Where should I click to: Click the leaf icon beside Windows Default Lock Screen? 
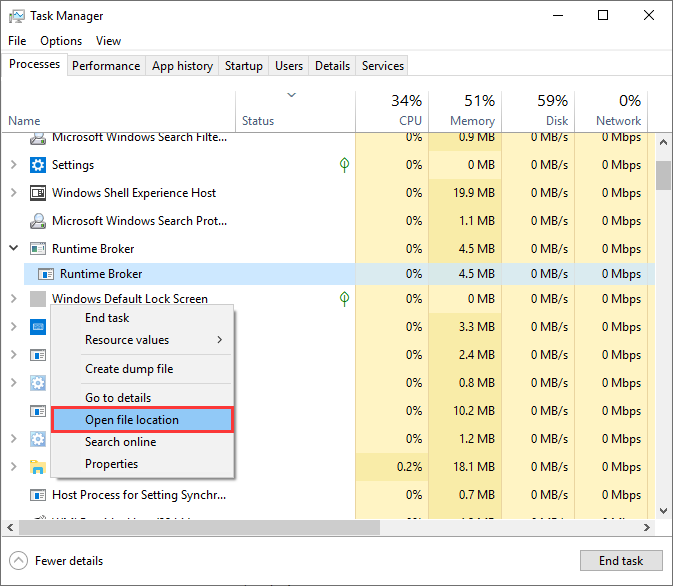(x=344, y=299)
